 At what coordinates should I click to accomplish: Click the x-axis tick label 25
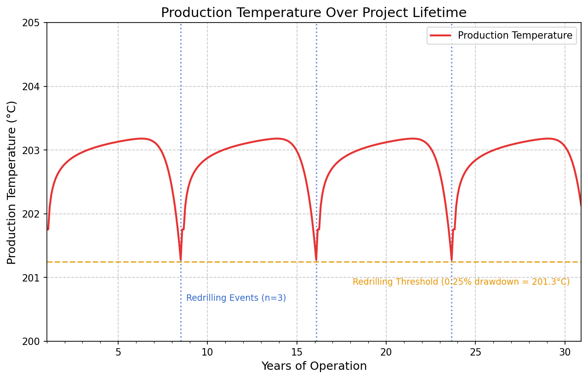click(x=475, y=352)
